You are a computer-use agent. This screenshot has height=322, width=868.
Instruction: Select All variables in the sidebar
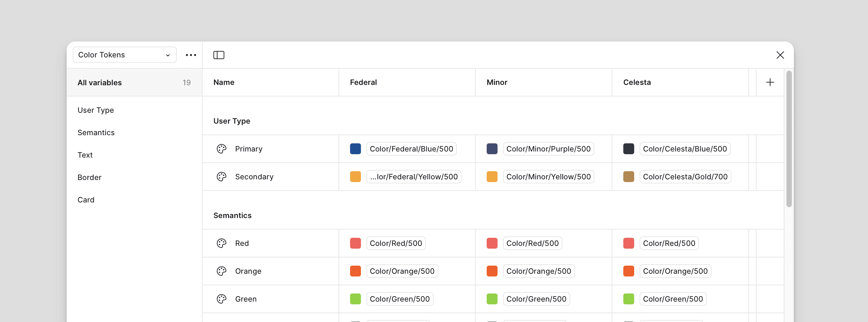tap(134, 83)
